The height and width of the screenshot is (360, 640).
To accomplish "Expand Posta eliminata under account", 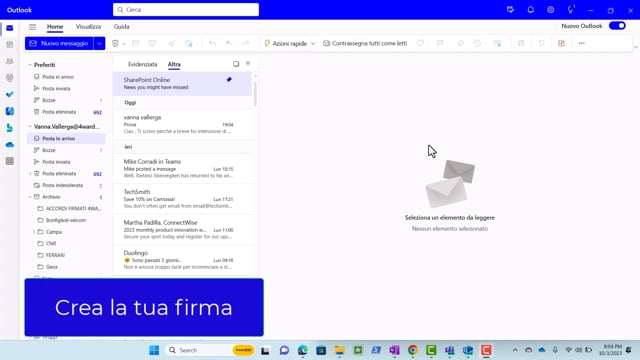I will [30, 173].
